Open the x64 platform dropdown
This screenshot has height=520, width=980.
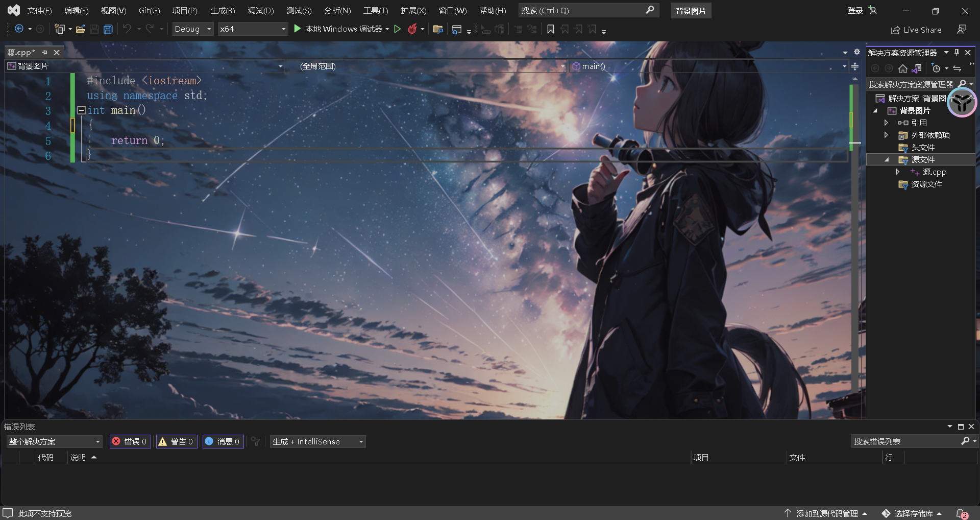coord(253,29)
